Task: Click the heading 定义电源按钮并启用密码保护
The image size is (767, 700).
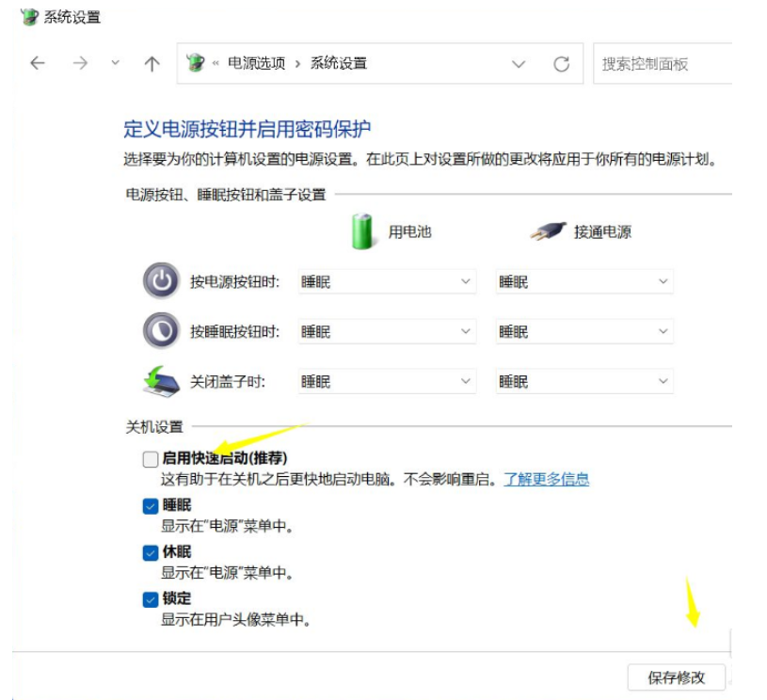Action: (247, 129)
